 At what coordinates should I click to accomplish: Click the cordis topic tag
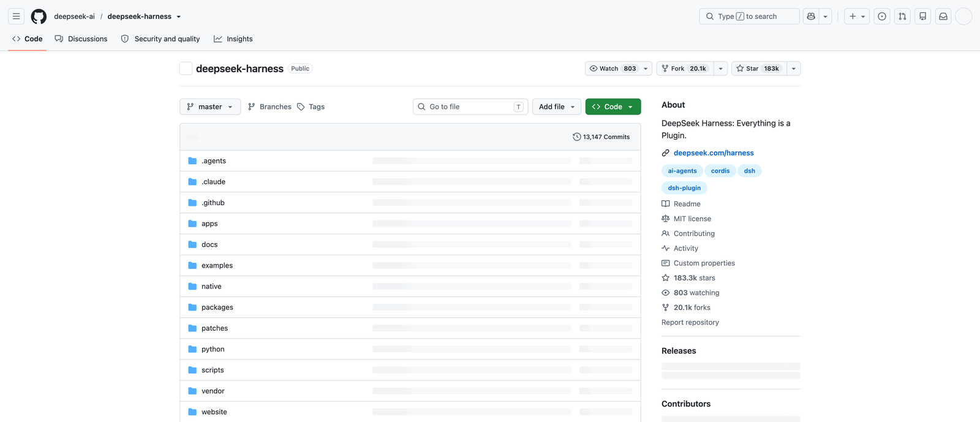(720, 171)
